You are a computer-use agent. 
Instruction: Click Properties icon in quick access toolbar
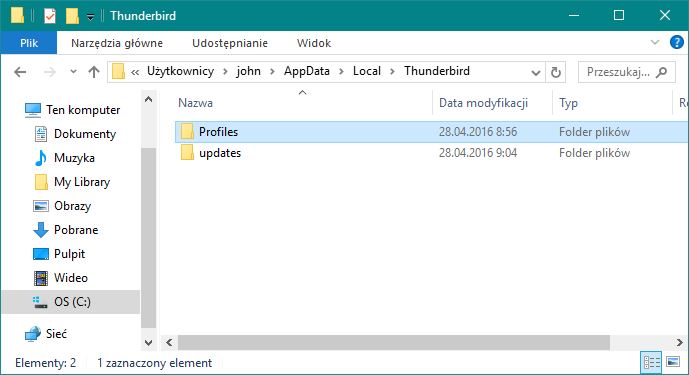pos(50,16)
